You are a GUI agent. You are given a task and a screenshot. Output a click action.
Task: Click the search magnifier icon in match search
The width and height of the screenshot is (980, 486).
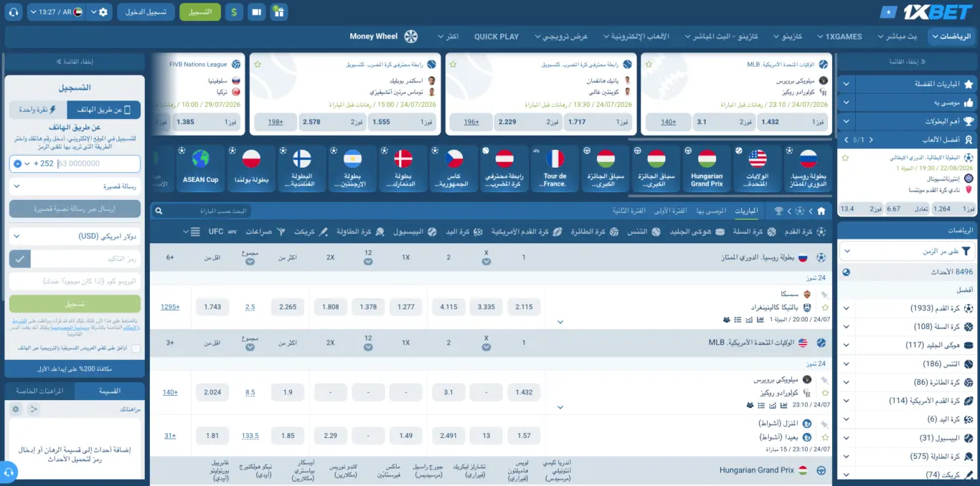pyautogui.click(x=159, y=211)
